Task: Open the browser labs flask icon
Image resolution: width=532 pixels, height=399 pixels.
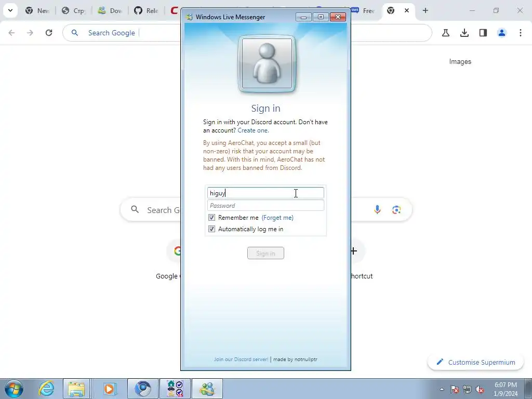Action: pyautogui.click(x=446, y=33)
